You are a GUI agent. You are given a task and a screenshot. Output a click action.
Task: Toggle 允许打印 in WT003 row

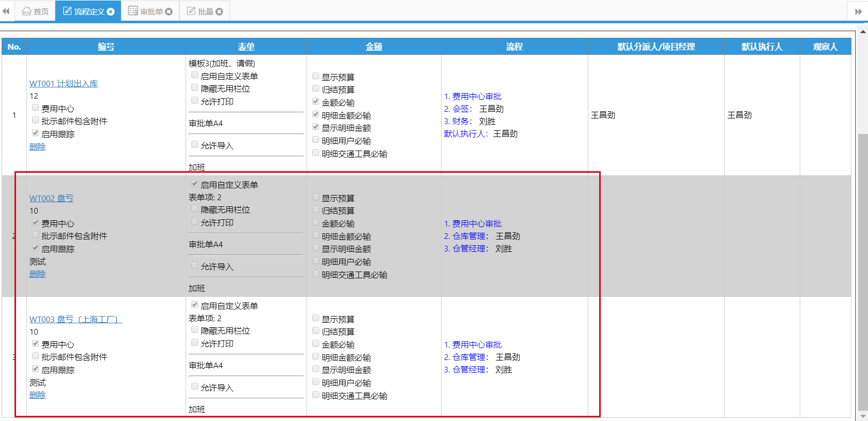click(x=195, y=342)
